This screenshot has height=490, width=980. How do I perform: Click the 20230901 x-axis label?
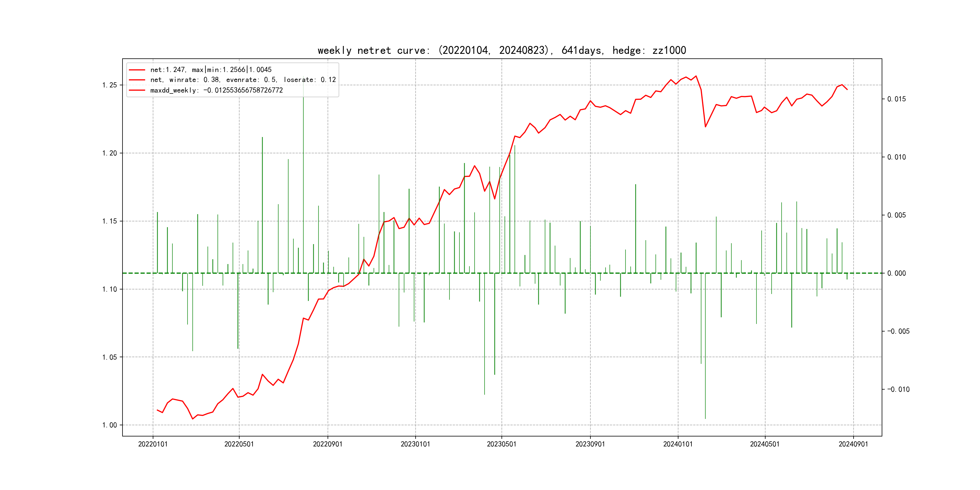click(590, 444)
